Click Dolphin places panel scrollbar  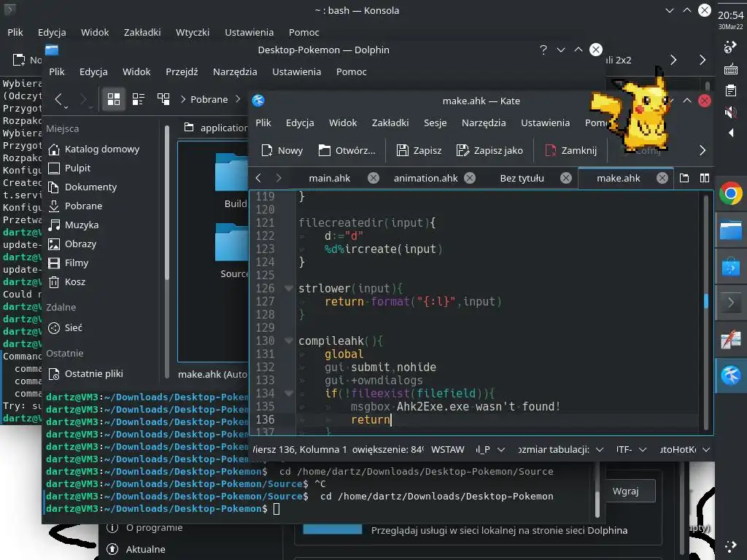(167, 204)
